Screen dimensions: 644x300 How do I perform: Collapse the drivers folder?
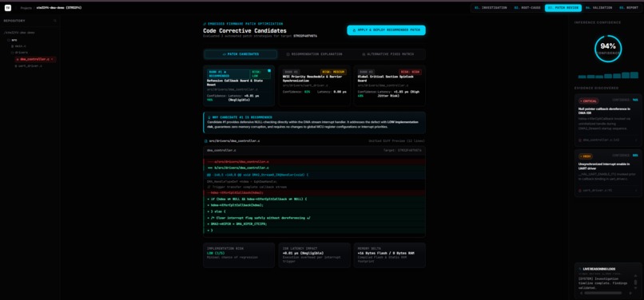(19, 53)
